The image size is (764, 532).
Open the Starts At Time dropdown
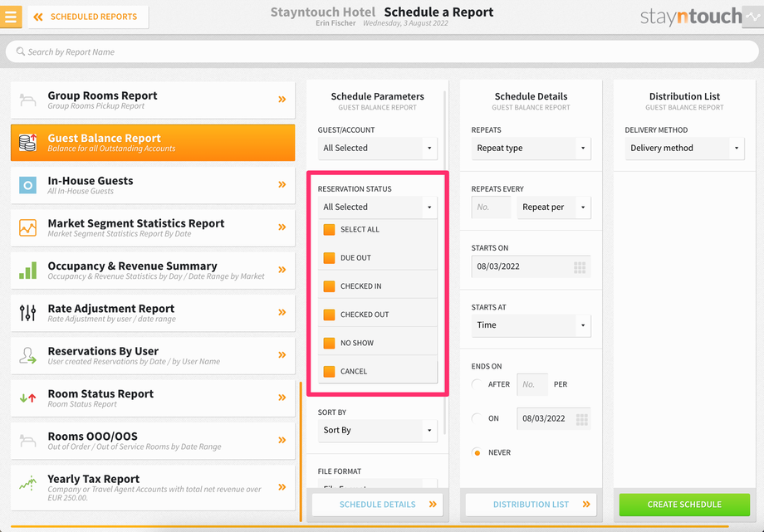click(x=531, y=325)
